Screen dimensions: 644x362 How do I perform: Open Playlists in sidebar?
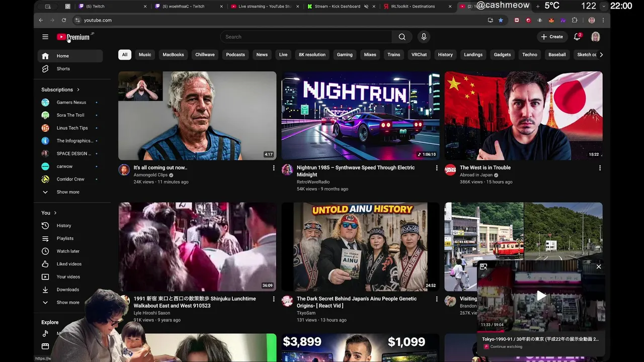[70, 238]
